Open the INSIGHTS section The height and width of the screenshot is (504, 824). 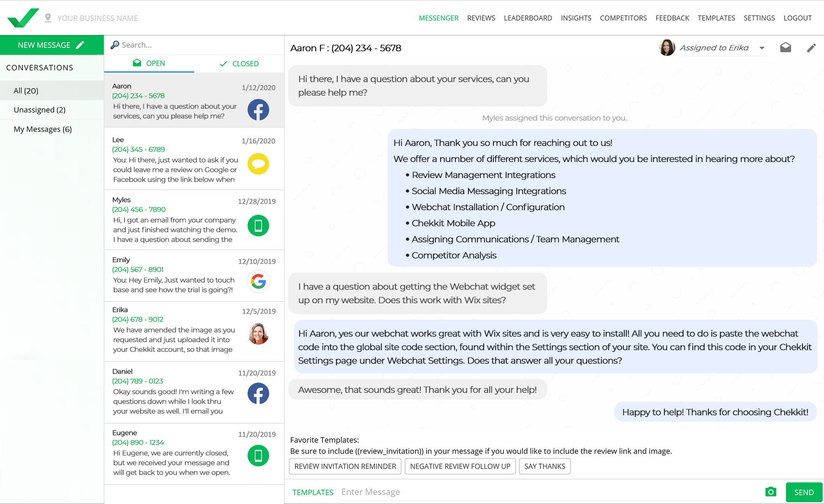(576, 18)
